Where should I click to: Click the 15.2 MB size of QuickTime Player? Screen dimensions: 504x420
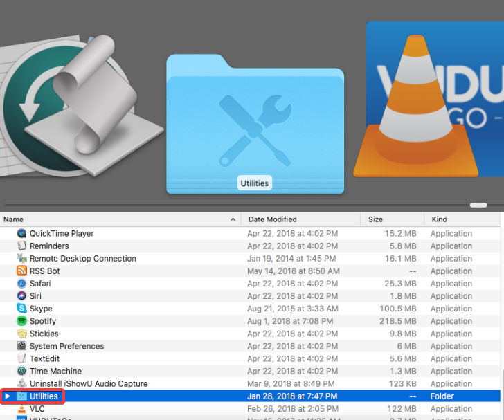(400, 234)
